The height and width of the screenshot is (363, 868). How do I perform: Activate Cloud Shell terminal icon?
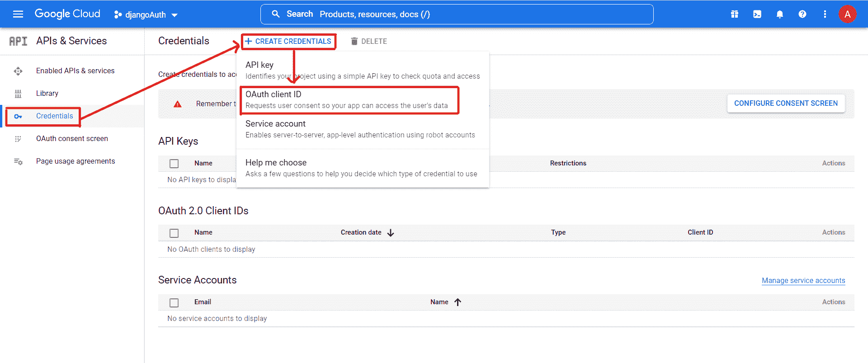[x=757, y=14]
